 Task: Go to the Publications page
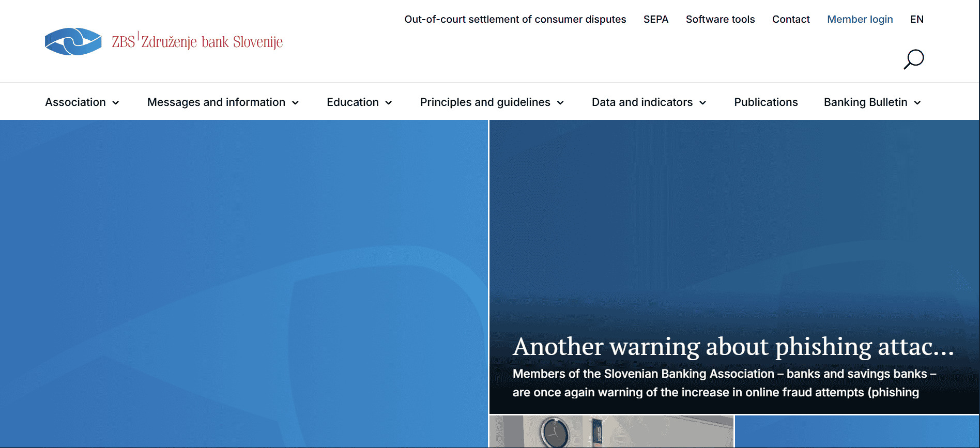pyautogui.click(x=765, y=102)
